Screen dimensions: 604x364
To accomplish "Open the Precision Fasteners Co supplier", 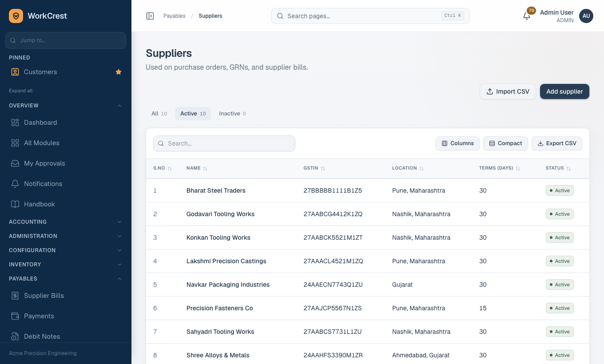I will pyautogui.click(x=220, y=308).
